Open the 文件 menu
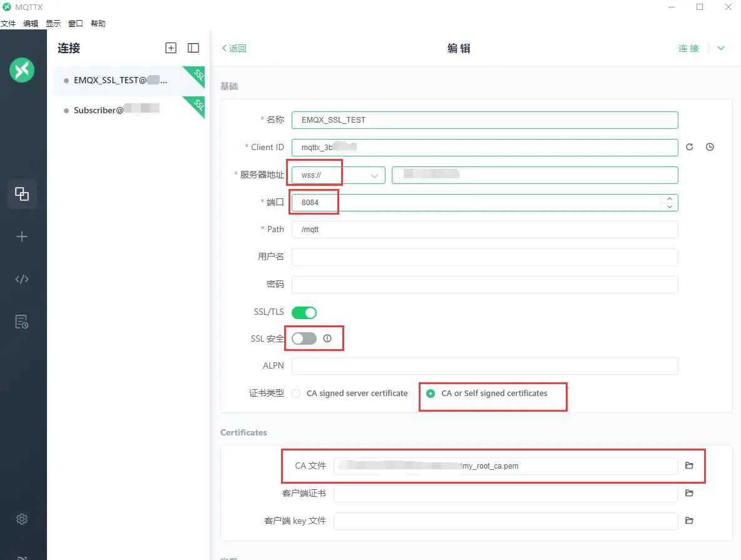 [8, 24]
